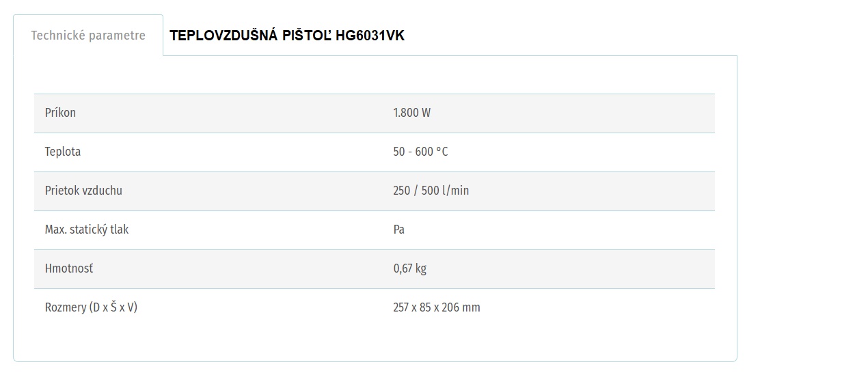Select the 250 airflow value
Viewport: 868px width, 373px height.
pos(401,191)
